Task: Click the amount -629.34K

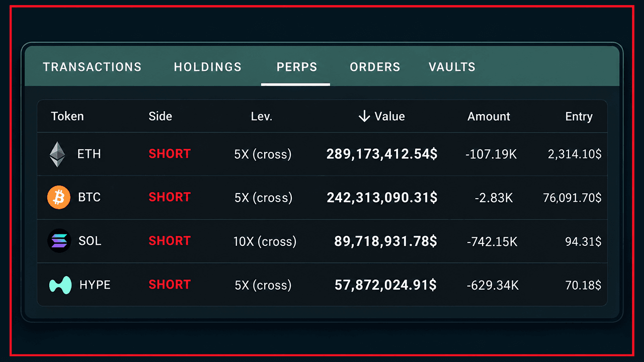Action: tap(493, 286)
